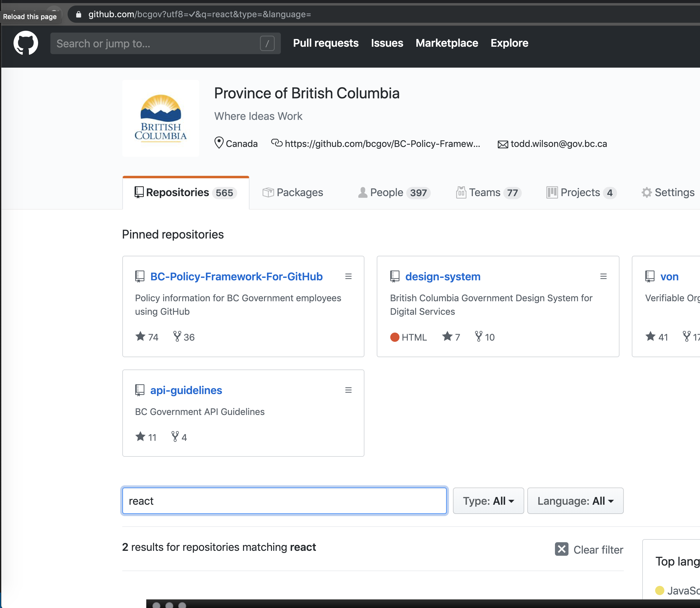Focus the 'Search or jump to' field
This screenshot has width=700, height=608.
(166, 43)
